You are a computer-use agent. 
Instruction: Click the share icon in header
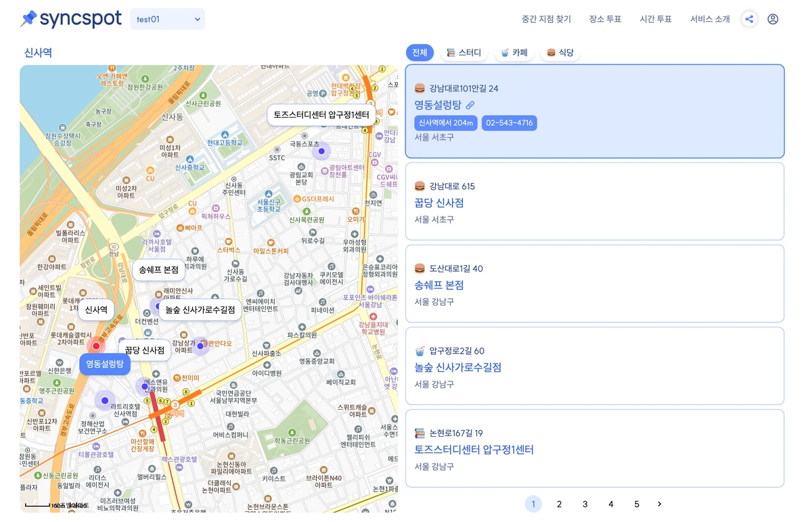point(749,19)
